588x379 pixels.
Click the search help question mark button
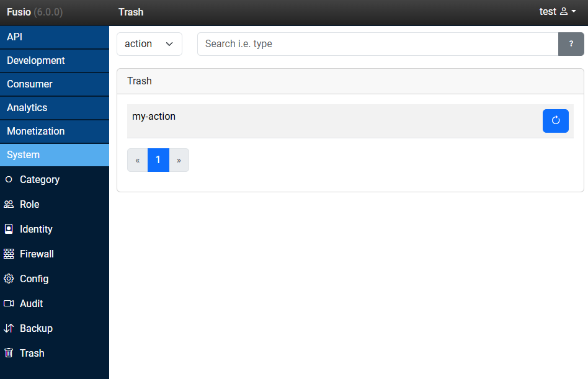[x=571, y=44]
